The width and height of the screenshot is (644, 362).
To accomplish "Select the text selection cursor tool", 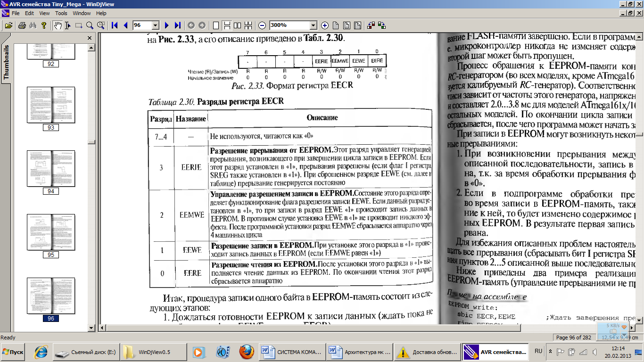I will [x=68, y=25].
